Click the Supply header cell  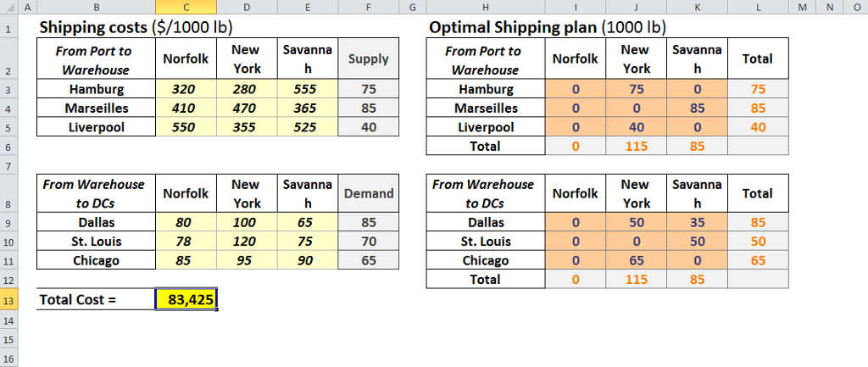pos(368,59)
